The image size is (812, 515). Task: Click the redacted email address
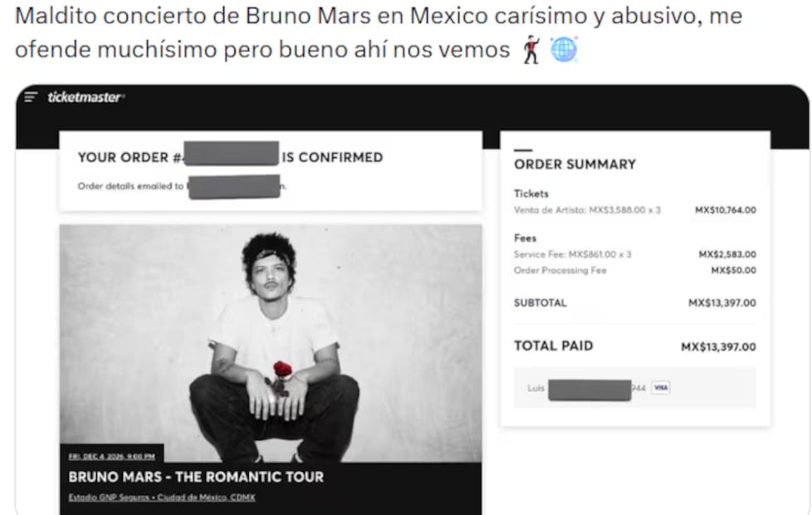coord(235,187)
